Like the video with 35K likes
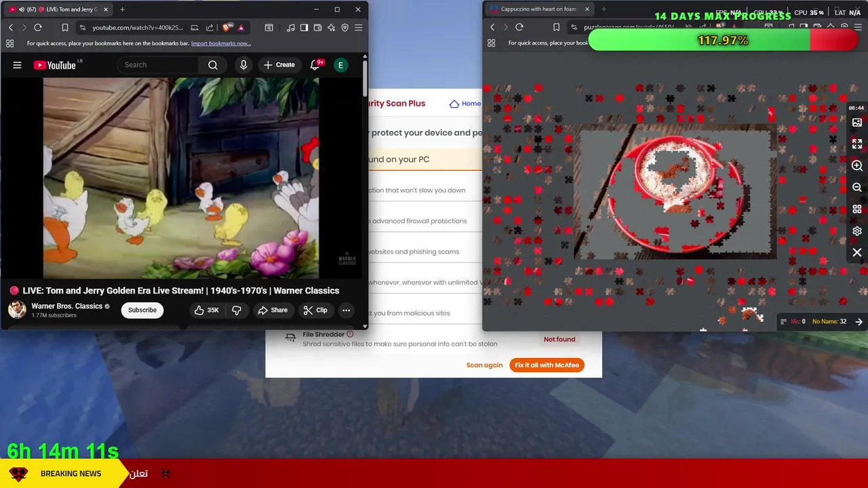This screenshot has width=868, height=488. (x=206, y=310)
